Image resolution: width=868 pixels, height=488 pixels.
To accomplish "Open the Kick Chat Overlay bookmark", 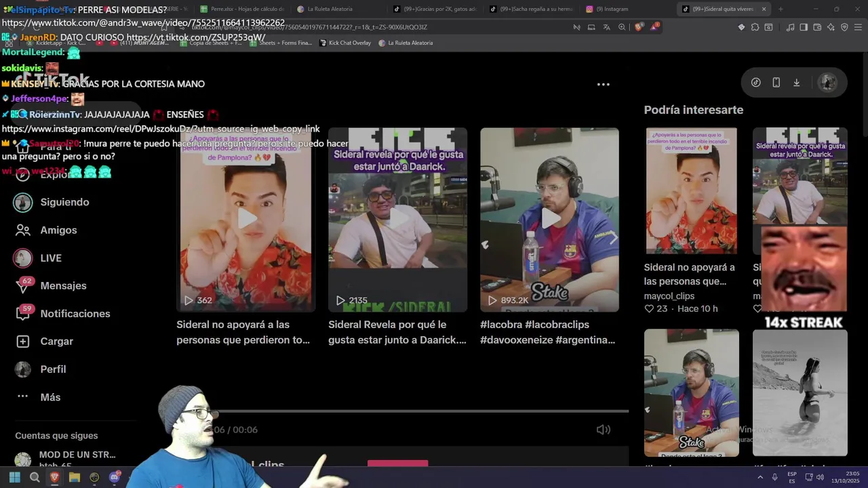I will (x=345, y=43).
